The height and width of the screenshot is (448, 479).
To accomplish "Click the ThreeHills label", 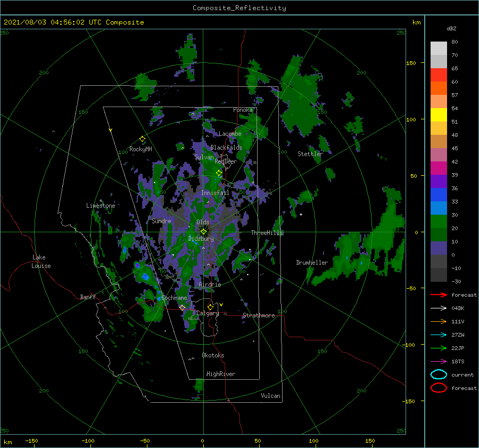I will (267, 233).
